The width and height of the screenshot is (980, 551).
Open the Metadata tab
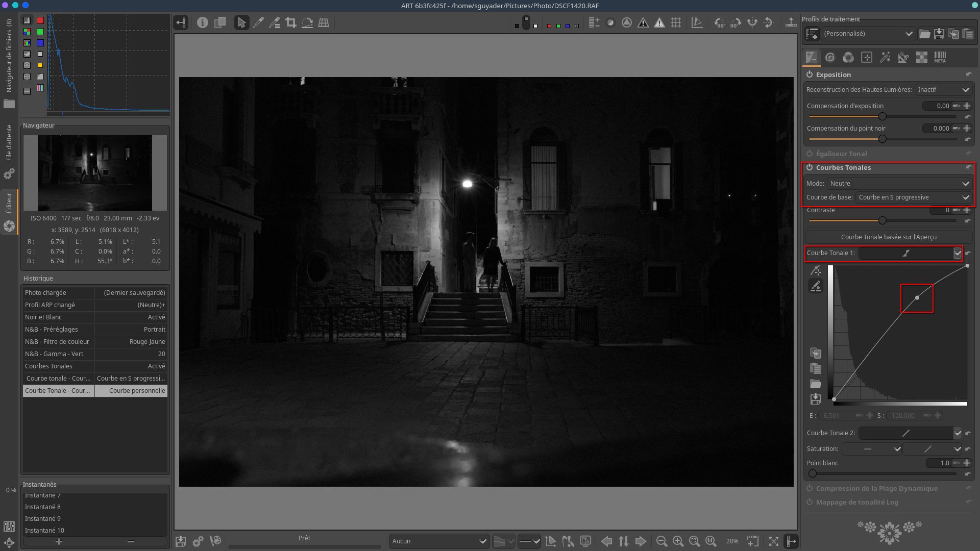tap(940, 57)
